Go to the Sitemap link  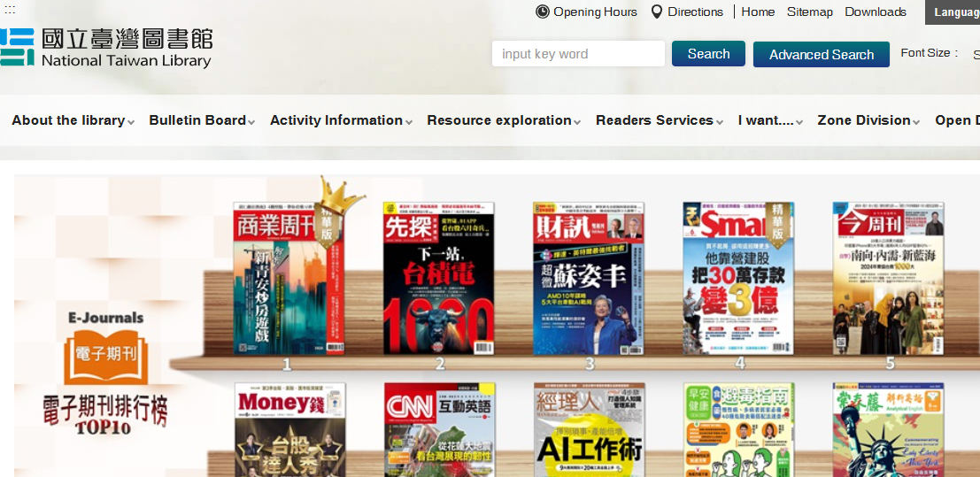(x=809, y=12)
